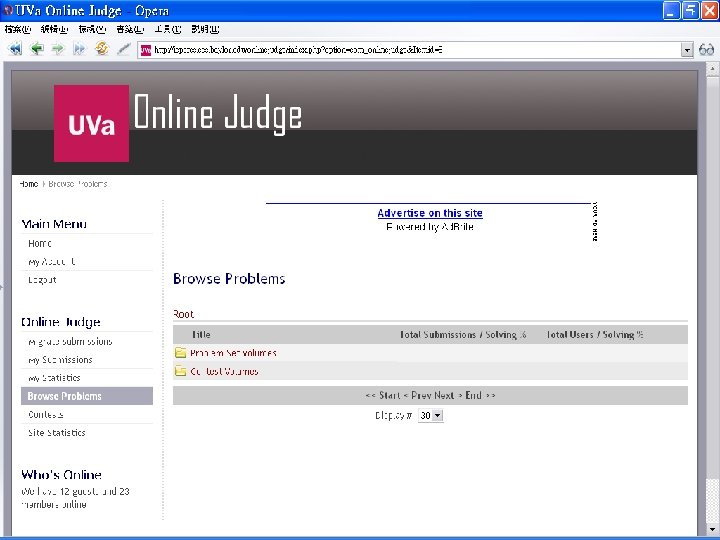Screen dimensions: 720x540
Task: Open Home in the Main Menu
Action: (39, 243)
